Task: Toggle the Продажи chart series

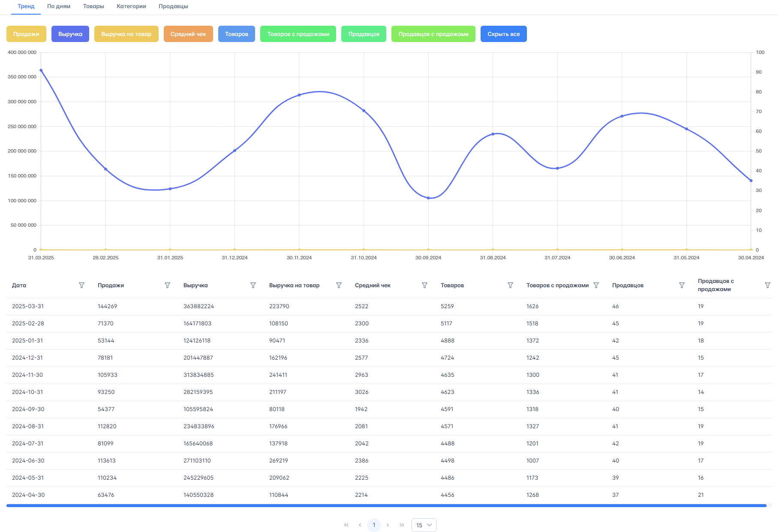Action: [x=26, y=34]
